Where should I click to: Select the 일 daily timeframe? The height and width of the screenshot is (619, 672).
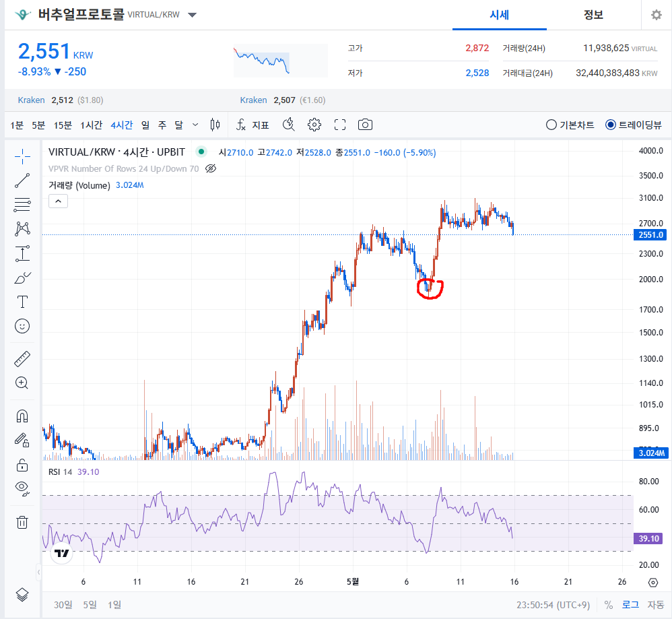(x=145, y=125)
